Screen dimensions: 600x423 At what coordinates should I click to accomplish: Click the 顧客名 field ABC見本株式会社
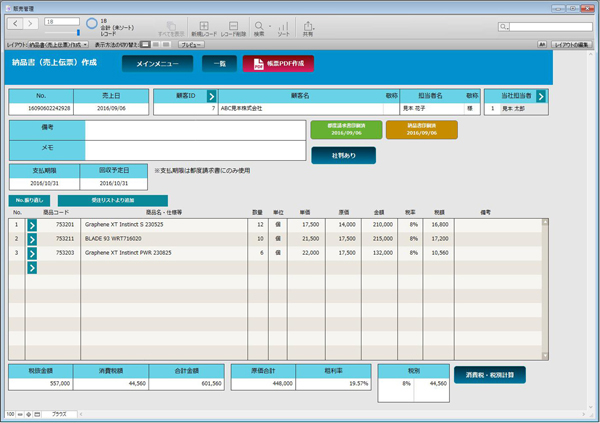[301, 109]
